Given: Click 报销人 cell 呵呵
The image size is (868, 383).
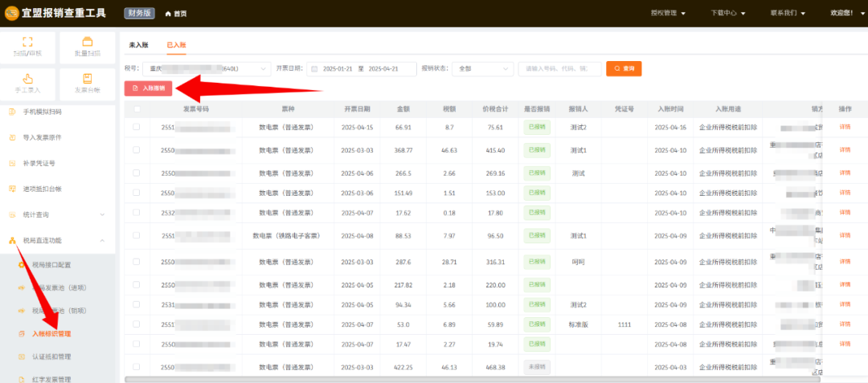Looking at the screenshot, I should coord(578,262).
